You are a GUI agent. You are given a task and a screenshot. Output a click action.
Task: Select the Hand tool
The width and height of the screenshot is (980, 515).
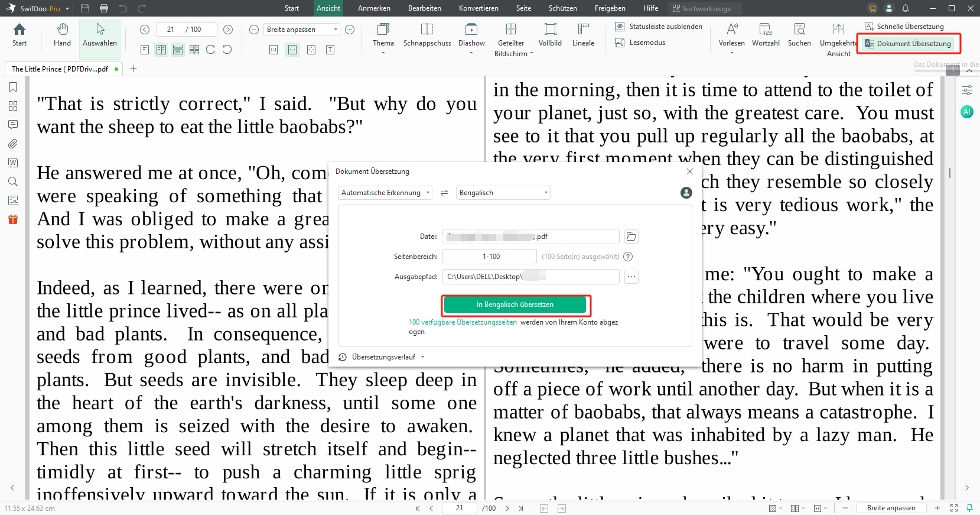(62, 35)
